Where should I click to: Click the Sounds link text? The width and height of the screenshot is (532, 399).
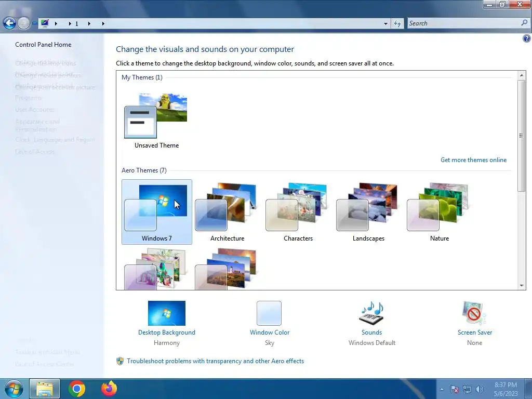coord(371,332)
